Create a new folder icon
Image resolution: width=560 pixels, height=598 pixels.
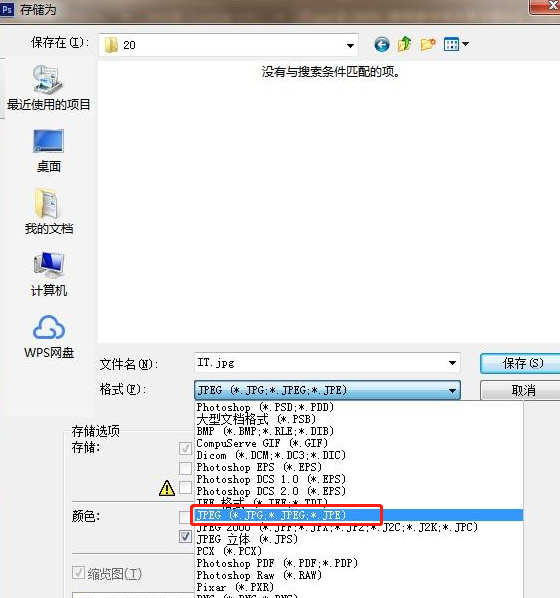pos(428,44)
